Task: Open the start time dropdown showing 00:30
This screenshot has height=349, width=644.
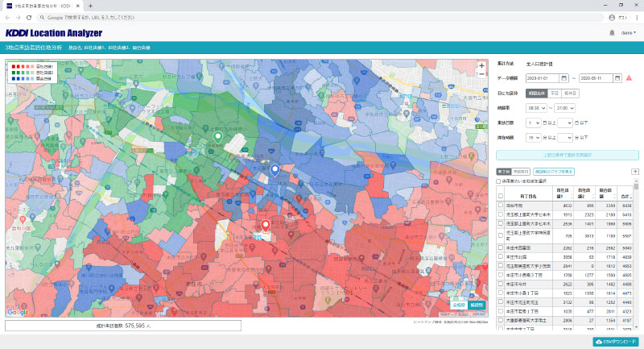Action: tap(536, 108)
